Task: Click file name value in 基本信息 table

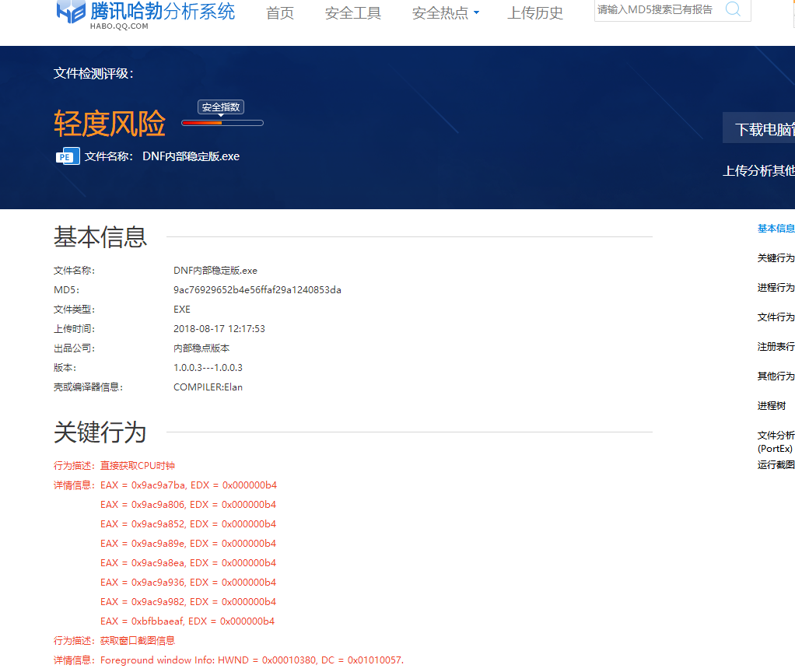Action: click(215, 271)
